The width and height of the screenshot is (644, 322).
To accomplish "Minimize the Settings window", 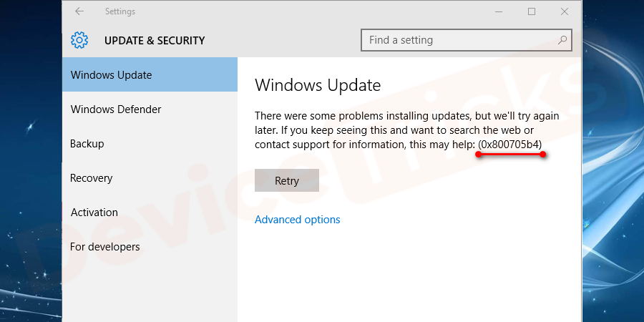I will click(499, 11).
